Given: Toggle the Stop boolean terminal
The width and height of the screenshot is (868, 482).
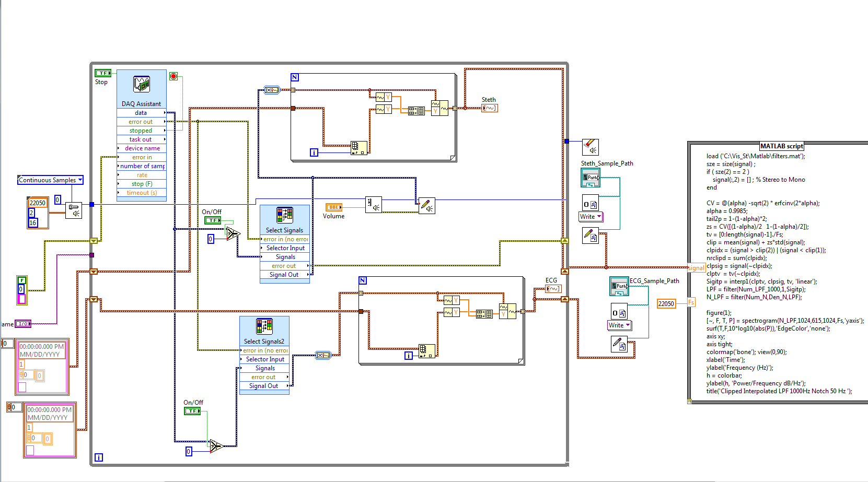Looking at the screenshot, I should coord(103,73).
